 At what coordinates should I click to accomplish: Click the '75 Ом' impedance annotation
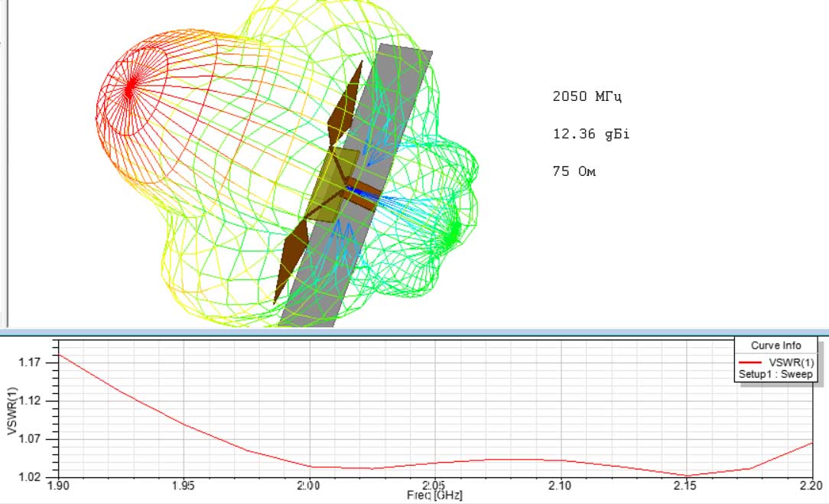pyautogui.click(x=574, y=171)
